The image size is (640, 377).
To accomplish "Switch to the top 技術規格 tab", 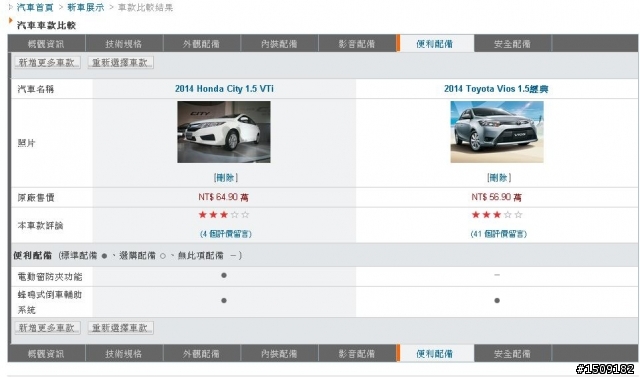I will [x=124, y=44].
